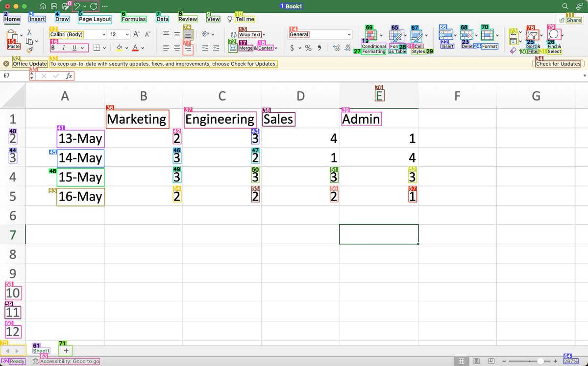588x366 pixels.
Task: Click the Find & Select magnifier icon
Action: click(554, 35)
